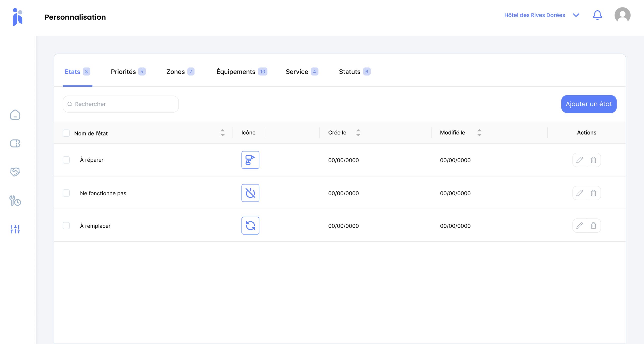Toggle the select-all header checkbox

[66, 133]
